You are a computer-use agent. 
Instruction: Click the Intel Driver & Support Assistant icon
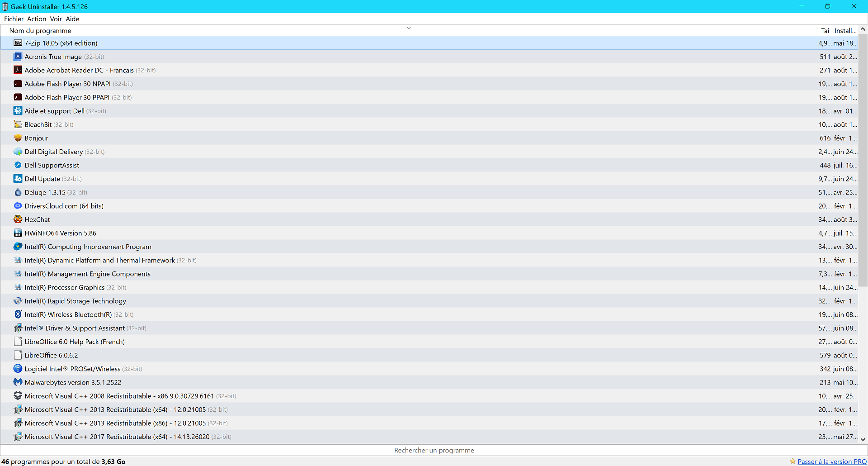[18, 328]
